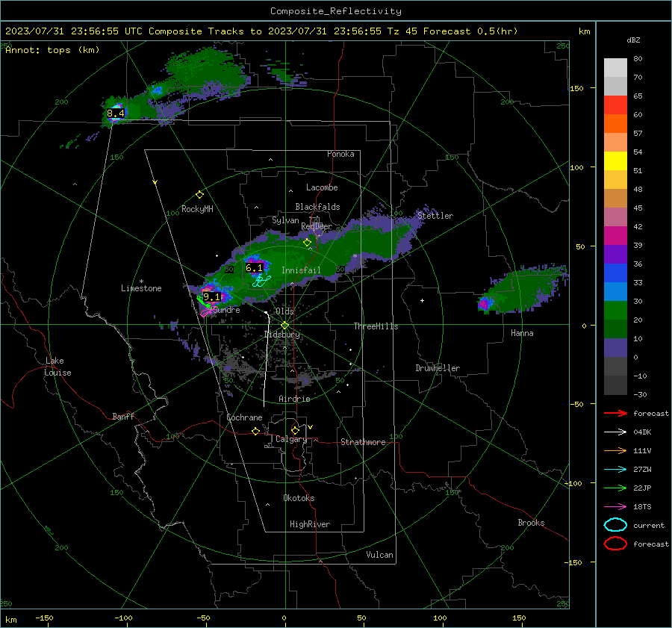Click the Innisfail city label

(301, 270)
